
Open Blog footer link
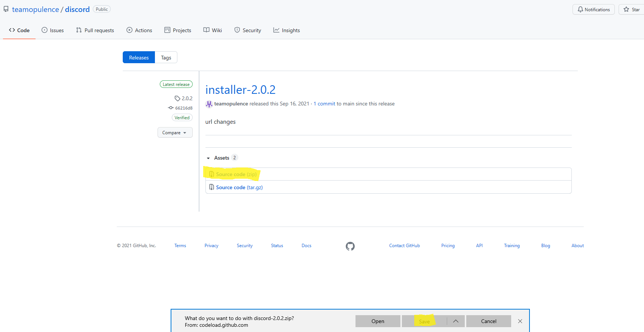pos(546,246)
